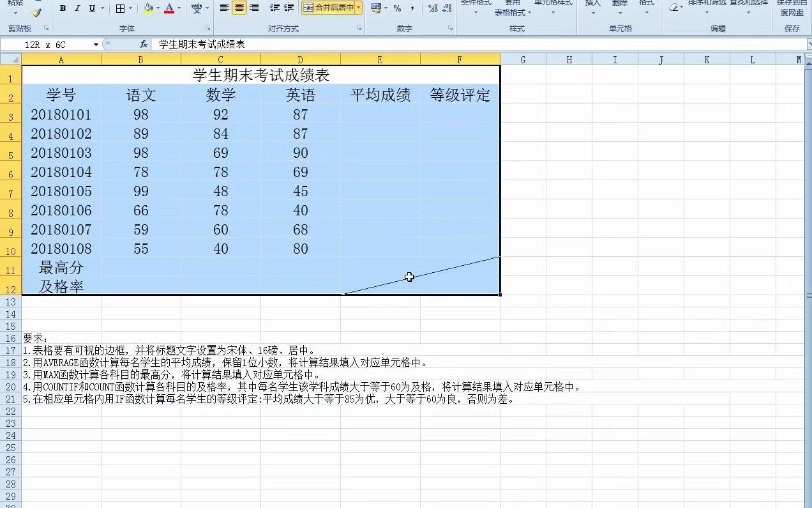Open the Name Box dropdown
The width and height of the screenshot is (812, 508).
tap(96, 45)
